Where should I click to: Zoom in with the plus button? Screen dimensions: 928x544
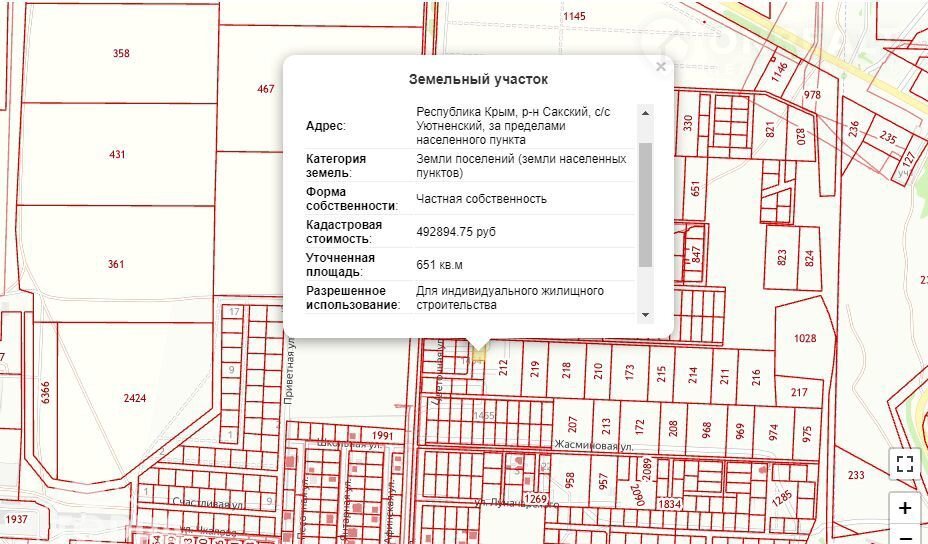click(x=905, y=508)
